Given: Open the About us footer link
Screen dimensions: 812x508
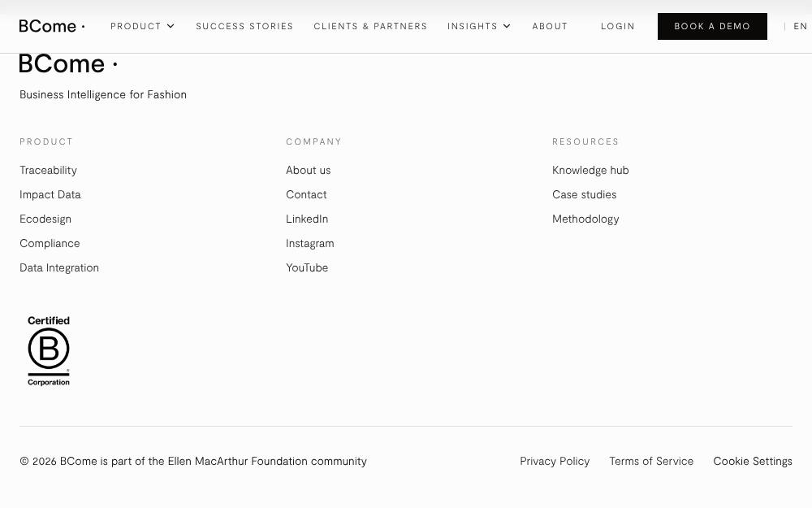Looking at the screenshot, I should (x=308, y=170).
